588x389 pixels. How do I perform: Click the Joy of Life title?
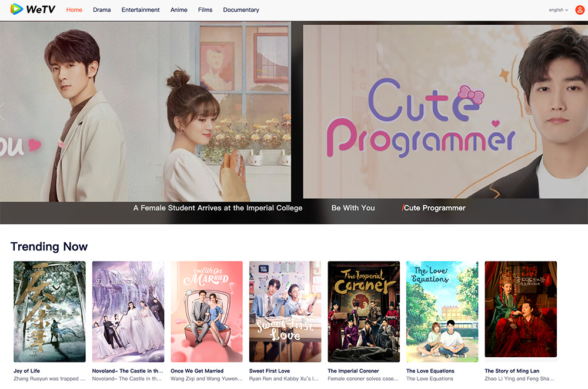pos(26,371)
